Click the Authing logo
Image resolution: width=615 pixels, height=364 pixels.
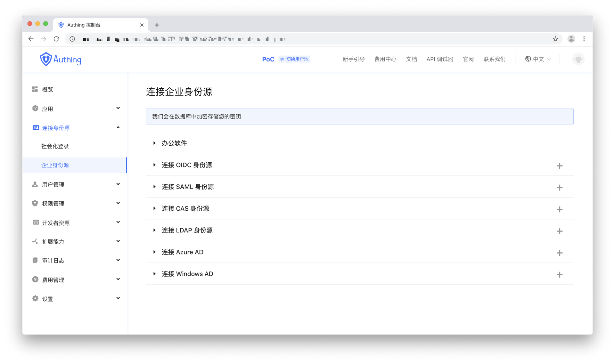click(61, 59)
